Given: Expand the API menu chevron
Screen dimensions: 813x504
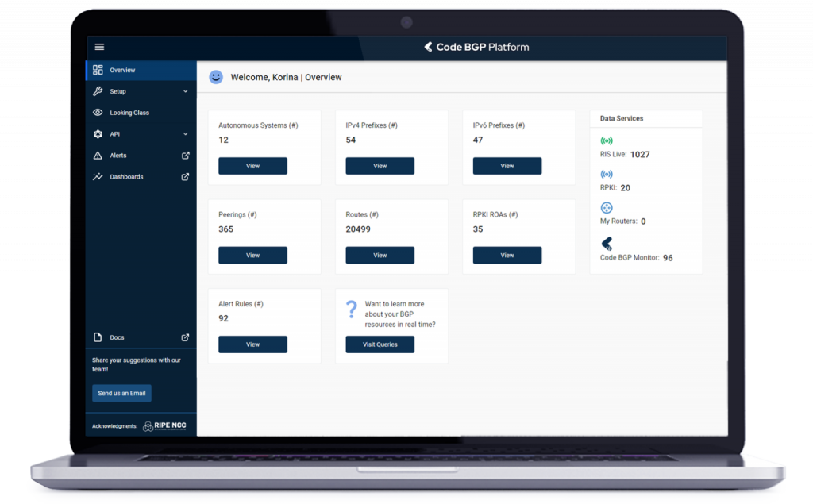Looking at the screenshot, I should click(185, 134).
